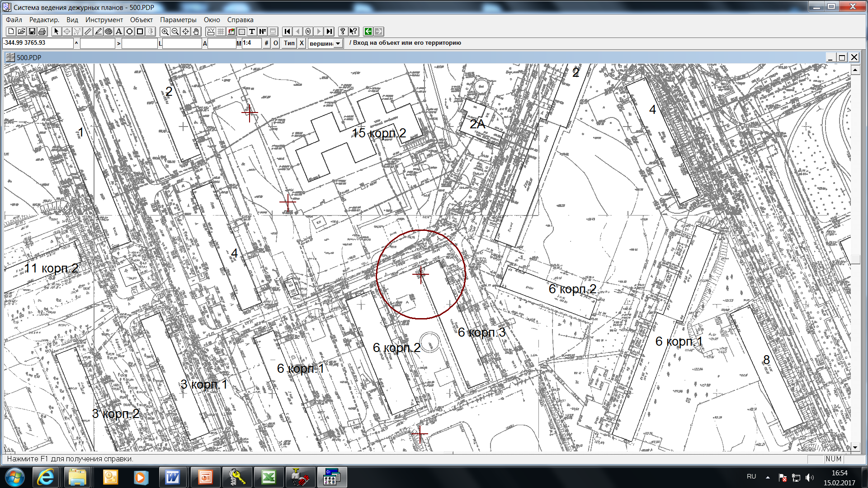Zoom in with the plus magnifier

165,31
